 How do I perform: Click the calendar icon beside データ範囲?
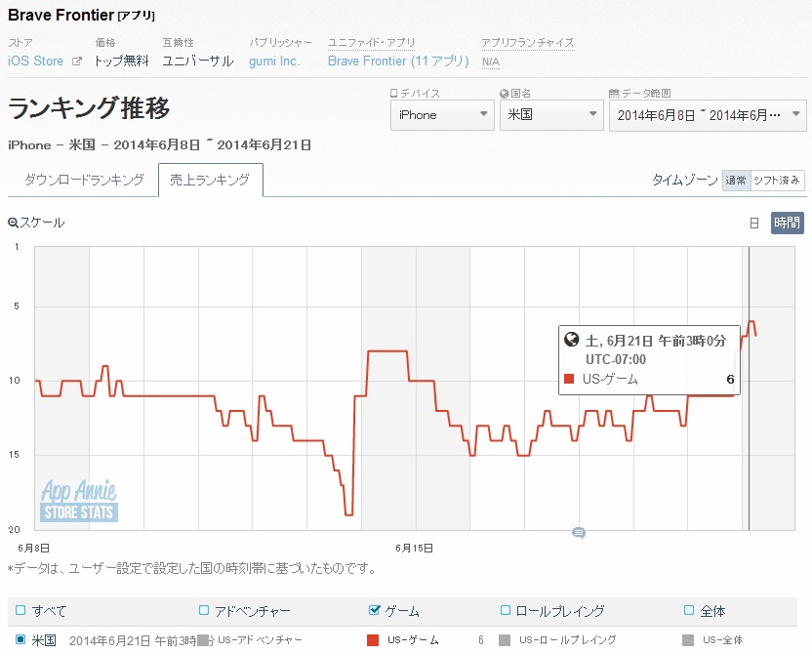click(614, 93)
